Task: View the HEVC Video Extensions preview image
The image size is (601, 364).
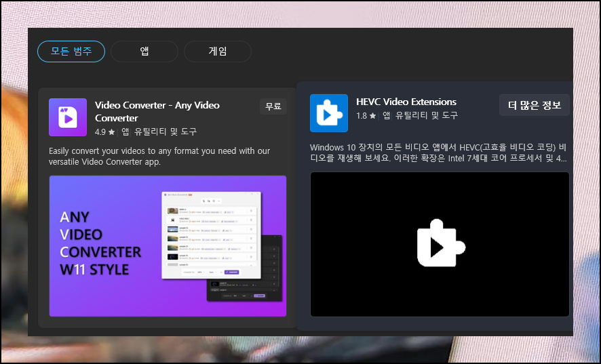Action: pyautogui.click(x=440, y=245)
